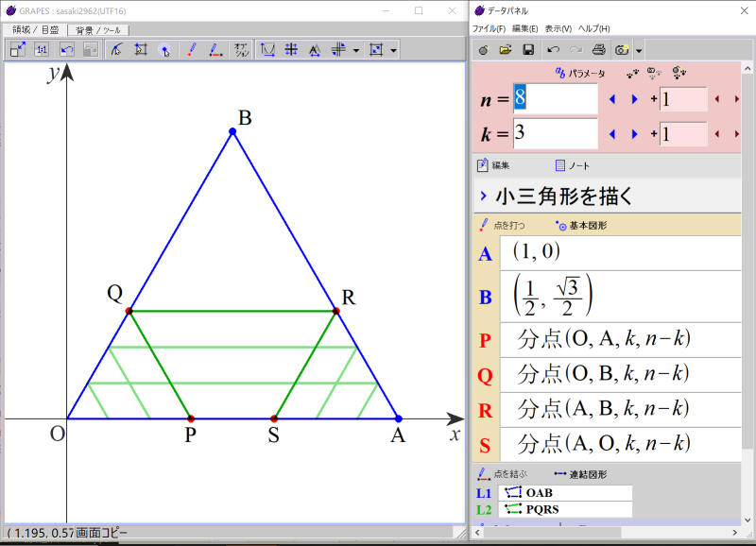Open dropdown at far right of graph toolbar

(393, 50)
